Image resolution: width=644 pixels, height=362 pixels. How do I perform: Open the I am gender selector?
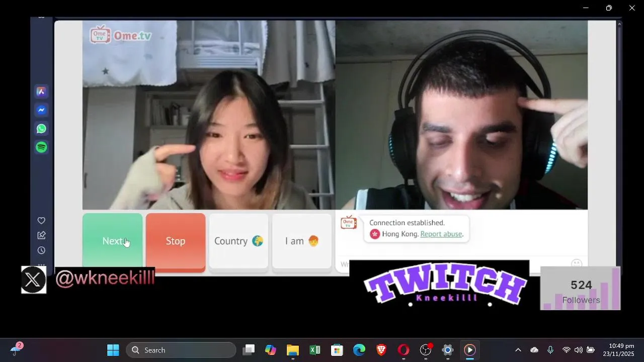(302, 241)
